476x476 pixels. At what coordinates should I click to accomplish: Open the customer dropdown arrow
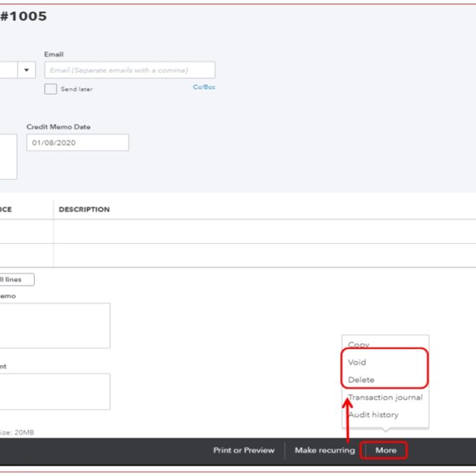coord(27,70)
